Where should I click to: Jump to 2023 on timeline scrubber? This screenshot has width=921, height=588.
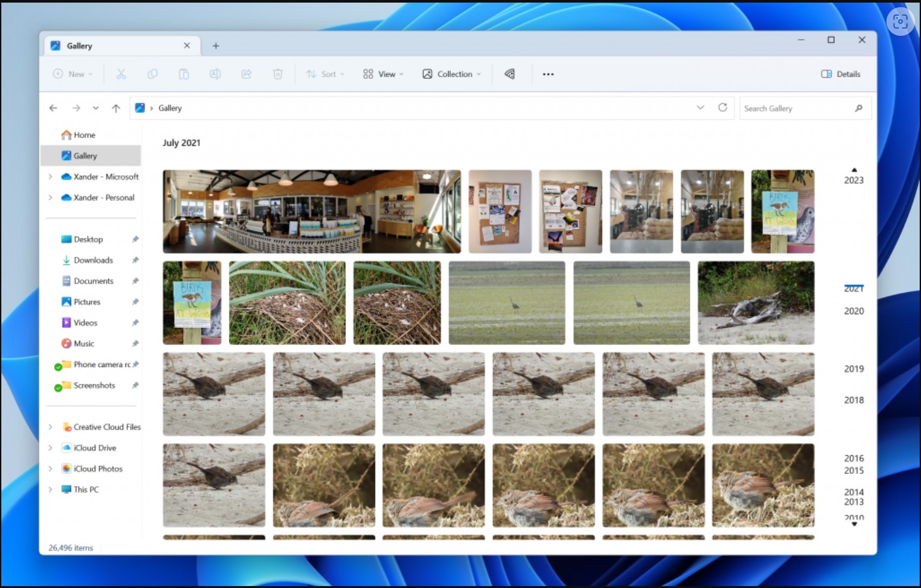click(x=854, y=181)
